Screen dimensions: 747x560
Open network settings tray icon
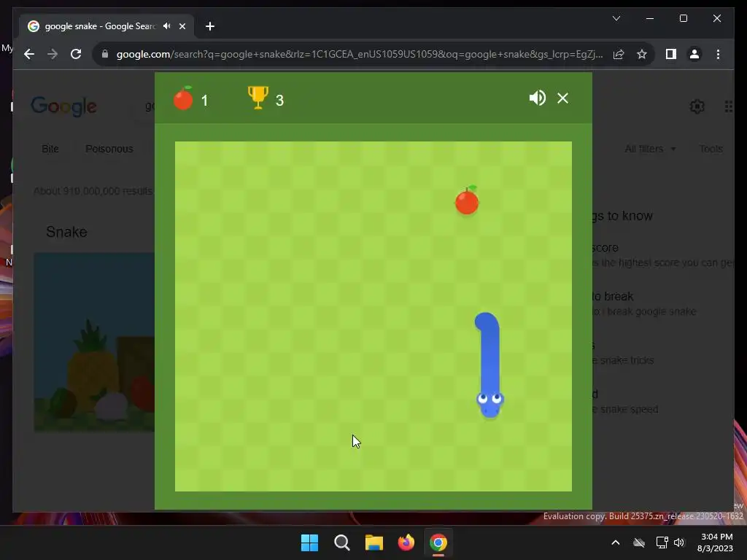[x=662, y=542]
